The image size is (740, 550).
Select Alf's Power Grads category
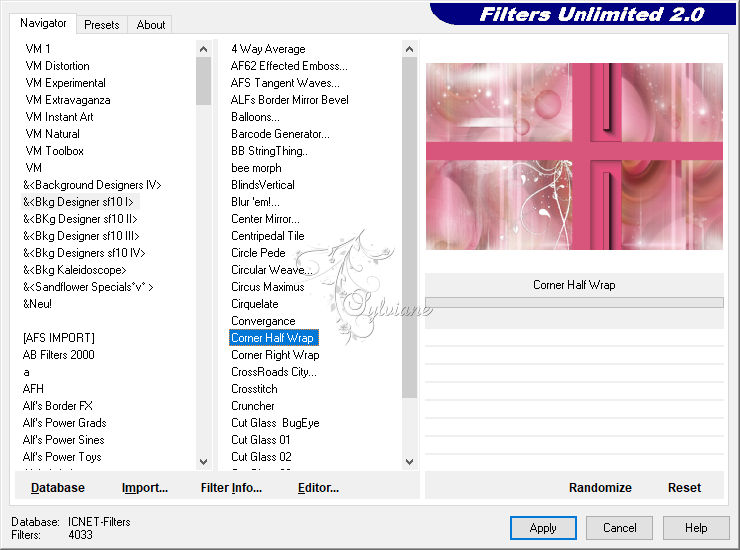click(x=65, y=423)
